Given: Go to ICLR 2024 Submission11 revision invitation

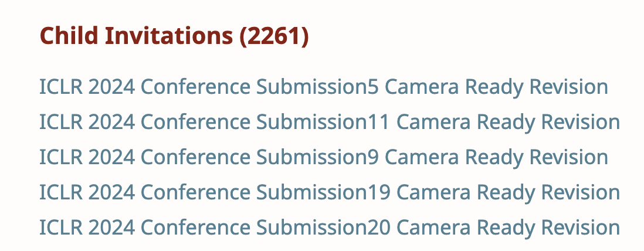Looking at the screenshot, I should pos(329,122).
